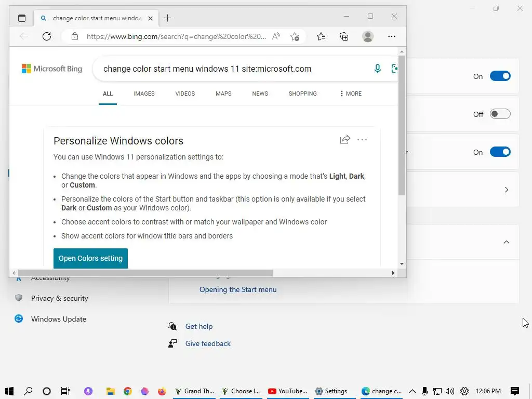Open more options on answer card
Screen dimensions: 532x399
(x=362, y=139)
